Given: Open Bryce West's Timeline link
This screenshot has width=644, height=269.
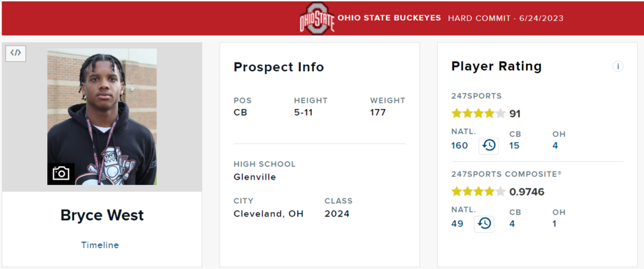Looking at the screenshot, I should click(x=100, y=245).
